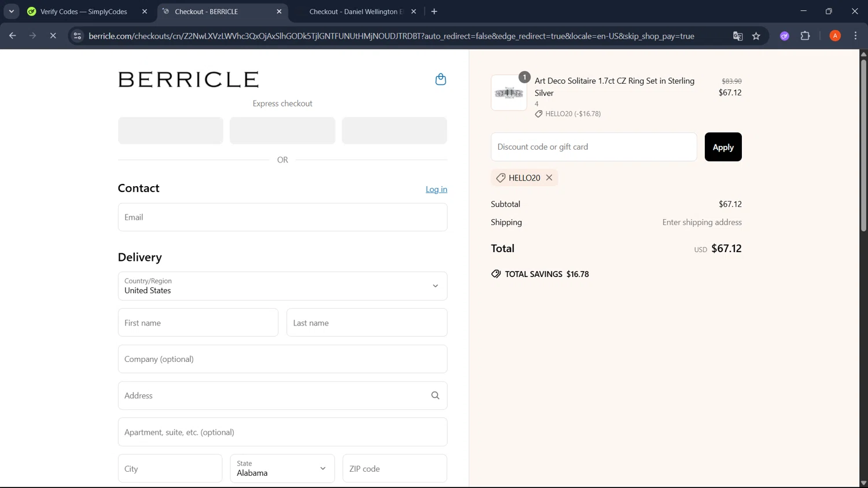868x488 pixels.
Task: Open the tab search dropdown arrow
Action: click(x=11, y=11)
